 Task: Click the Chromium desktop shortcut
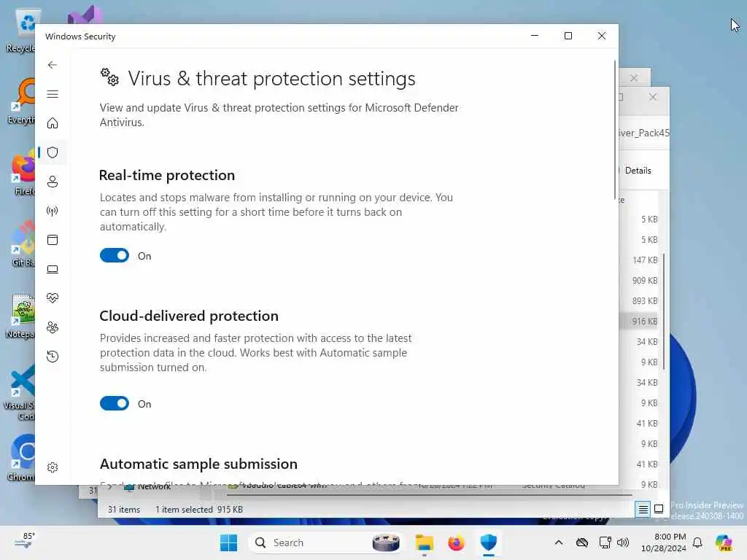pos(20,458)
